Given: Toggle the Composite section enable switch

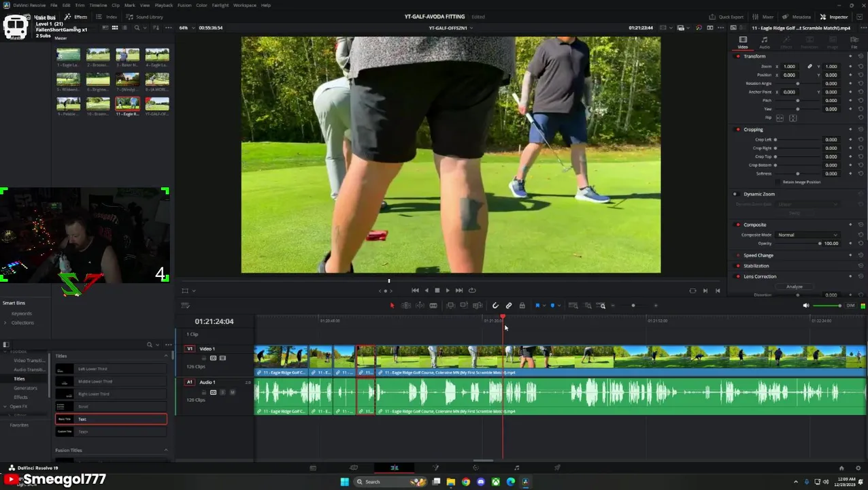Looking at the screenshot, I should 738,225.
